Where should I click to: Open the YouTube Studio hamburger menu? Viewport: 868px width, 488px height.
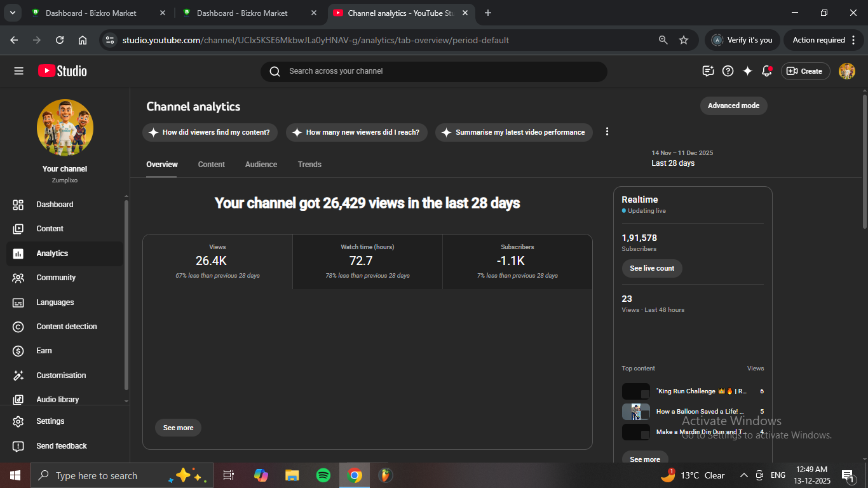[x=18, y=71]
